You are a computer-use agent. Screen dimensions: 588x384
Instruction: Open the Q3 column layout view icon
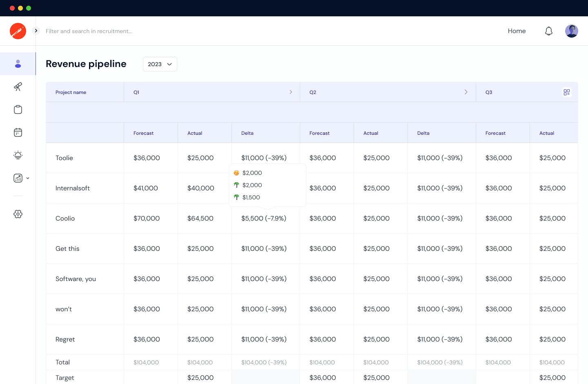[x=567, y=92]
